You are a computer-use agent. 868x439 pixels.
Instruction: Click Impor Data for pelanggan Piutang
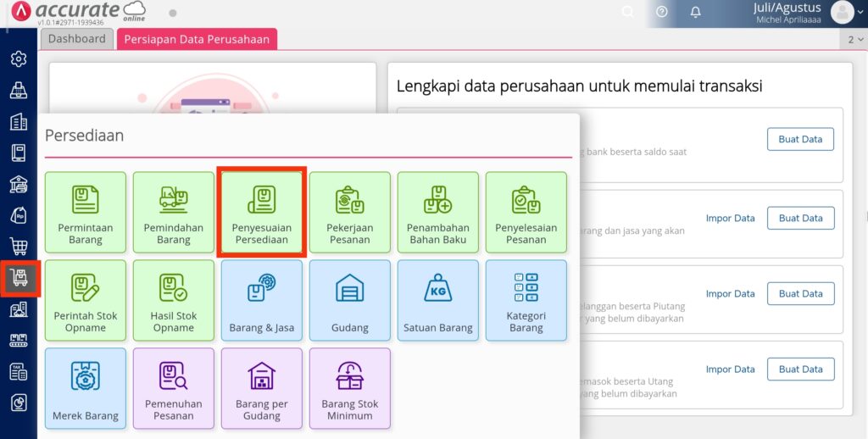pyautogui.click(x=730, y=293)
